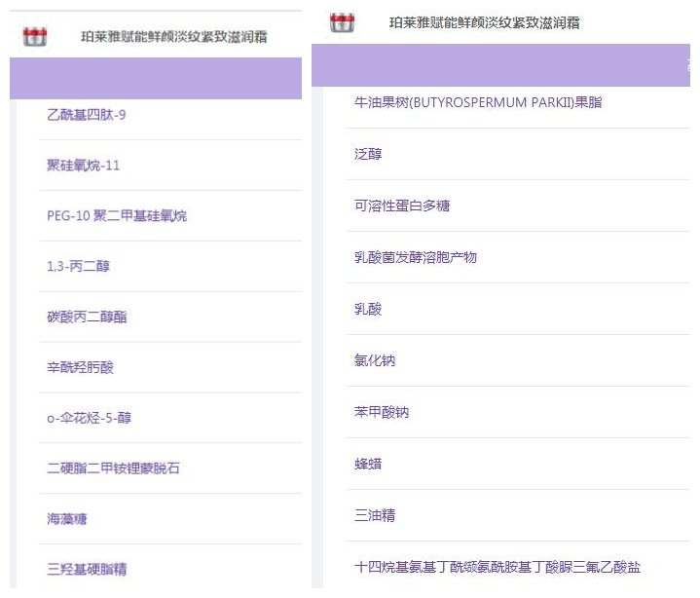
Task: View the 三油精 ingredient
Action: coord(375,515)
